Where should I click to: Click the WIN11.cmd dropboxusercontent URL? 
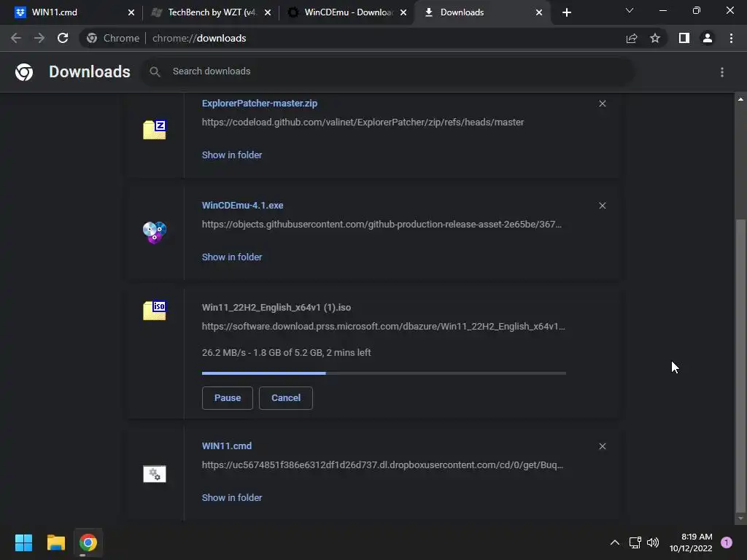pyautogui.click(x=382, y=464)
